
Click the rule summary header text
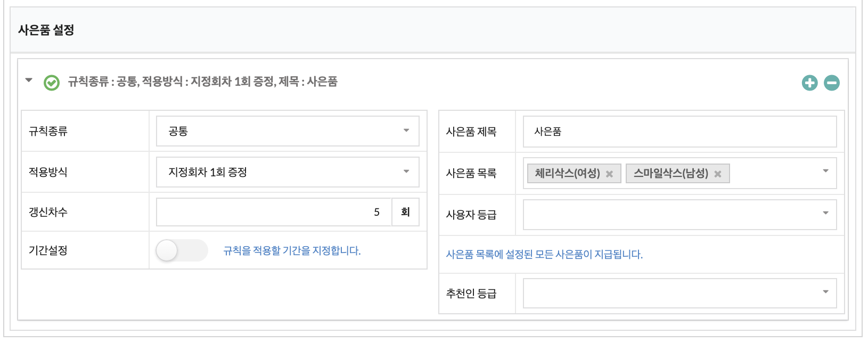[202, 82]
